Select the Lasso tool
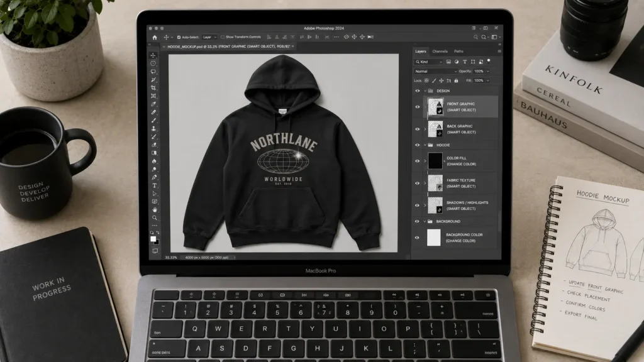644x362 pixels. [x=153, y=72]
